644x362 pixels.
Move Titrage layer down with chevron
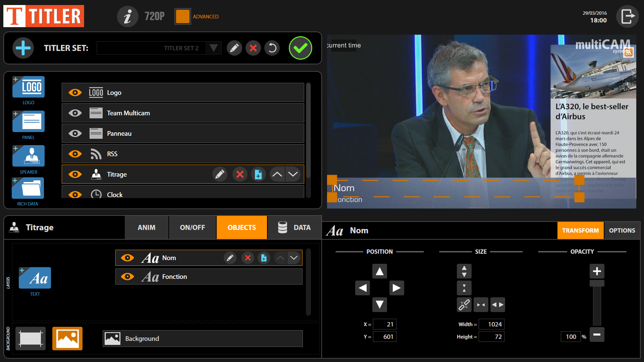(293, 174)
